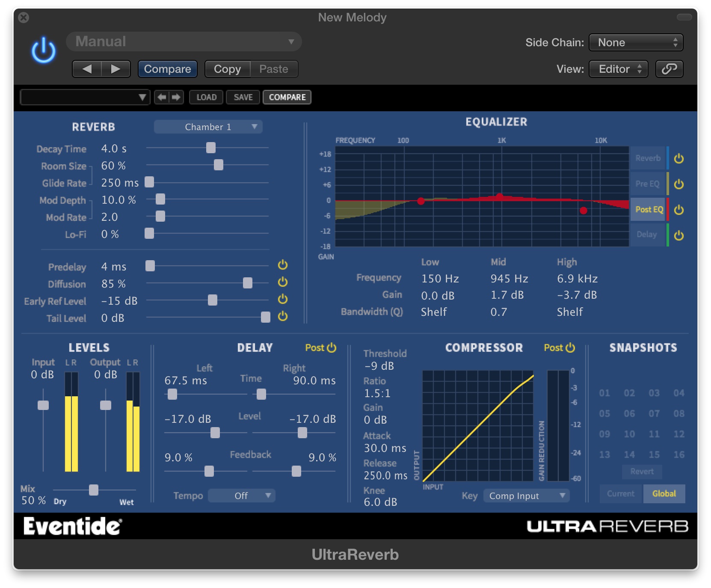Click the link chain icon button
Image resolution: width=711 pixels, height=588 pixels.
click(670, 69)
